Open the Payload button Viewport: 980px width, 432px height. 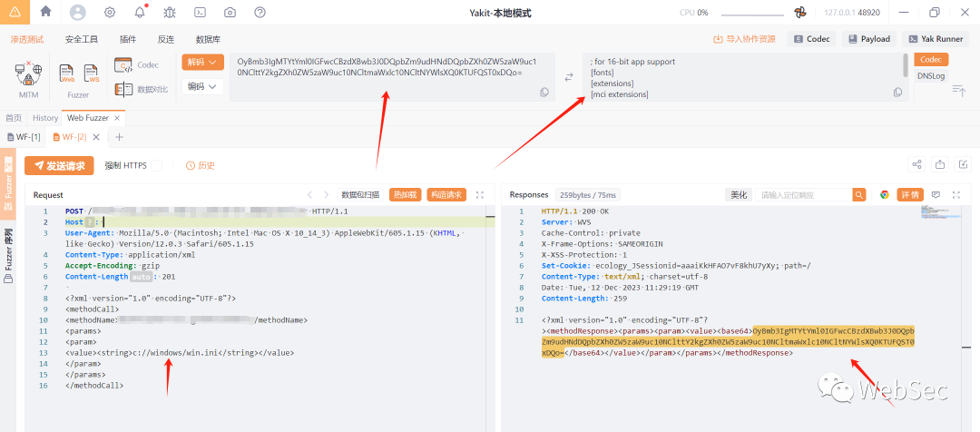click(868, 39)
